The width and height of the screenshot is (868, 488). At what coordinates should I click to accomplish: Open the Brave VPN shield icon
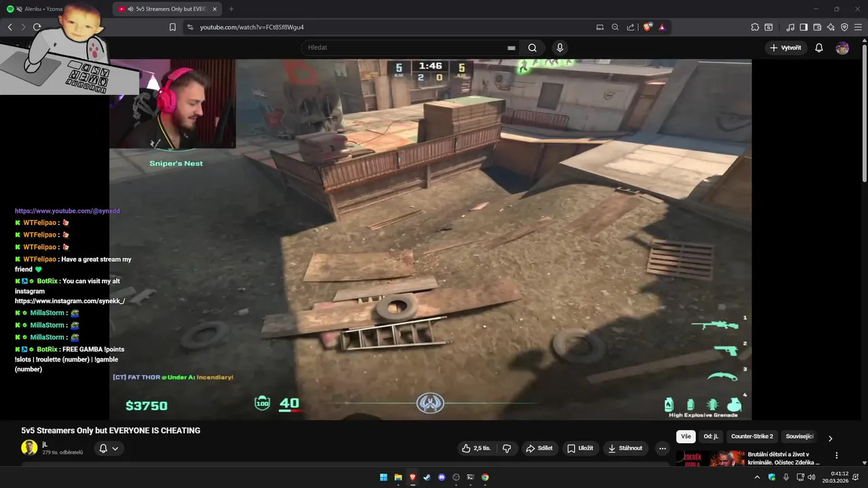[844, 27]
